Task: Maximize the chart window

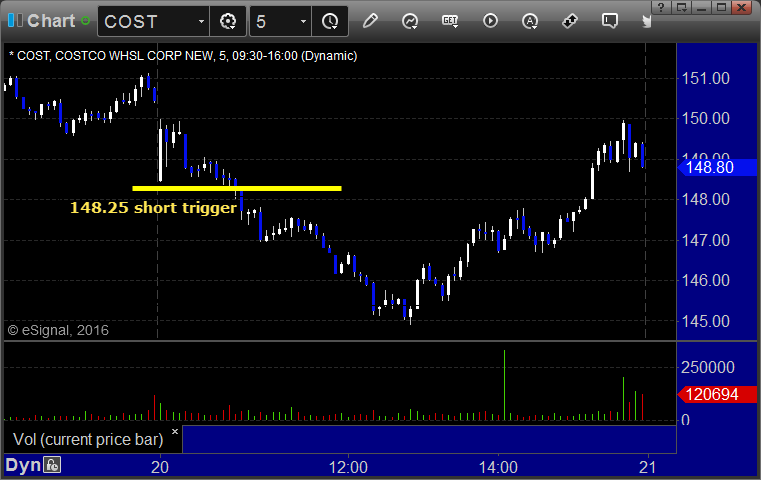Action: (x=721, y=7)
